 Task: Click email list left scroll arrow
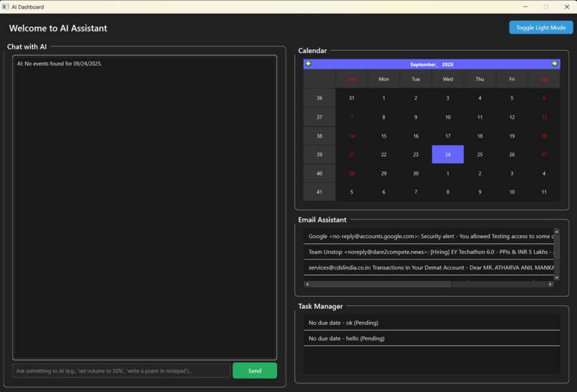click(307, 284)
